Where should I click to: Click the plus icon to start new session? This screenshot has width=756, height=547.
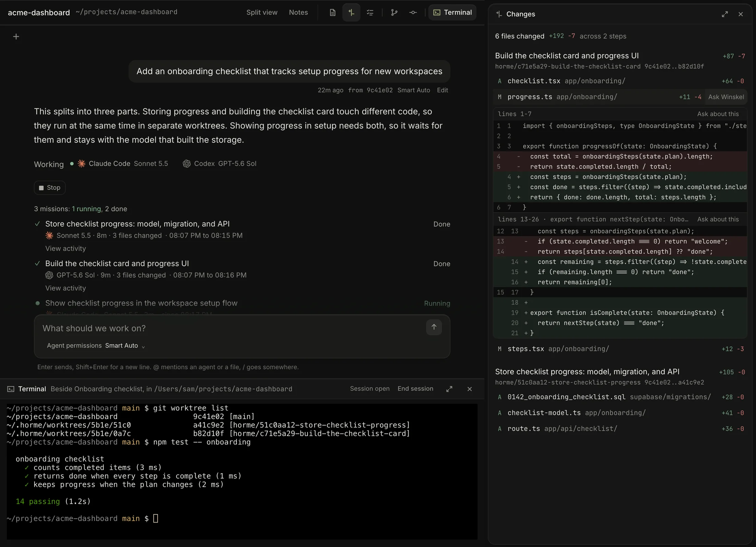click(x=16, y=36)
